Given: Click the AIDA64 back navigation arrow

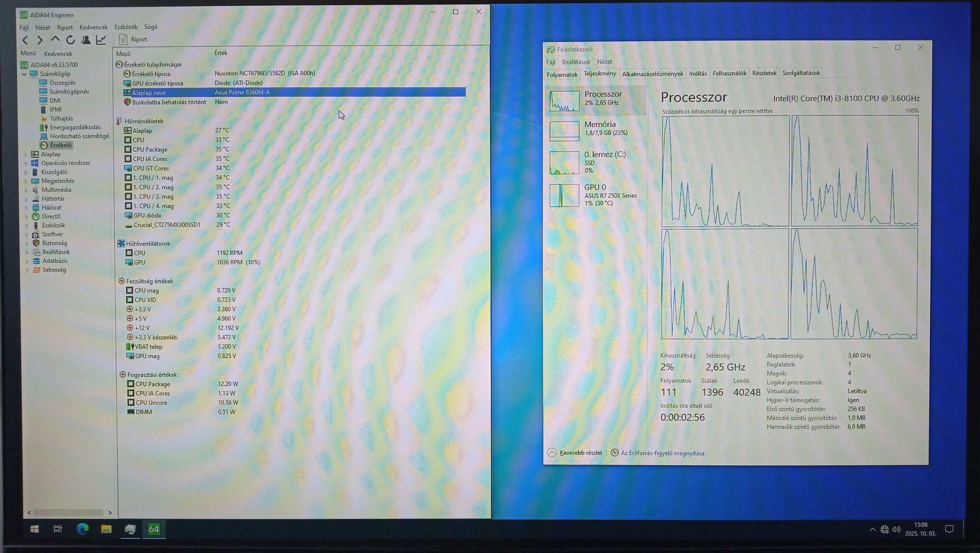Looking at the screenshot, I should 25,40.
